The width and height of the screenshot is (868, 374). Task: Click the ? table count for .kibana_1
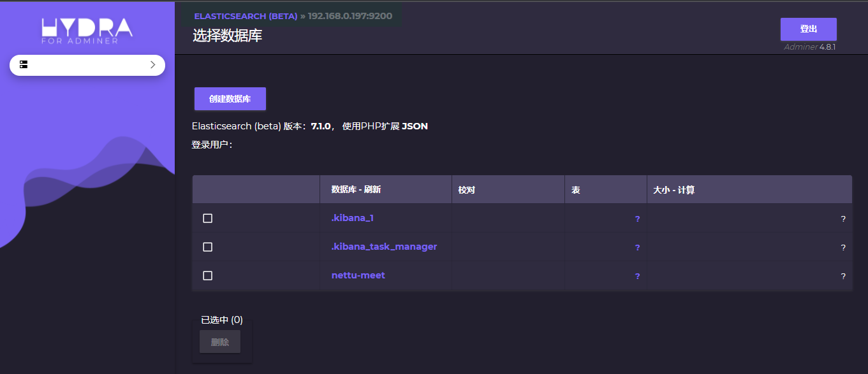click(637, 218)
